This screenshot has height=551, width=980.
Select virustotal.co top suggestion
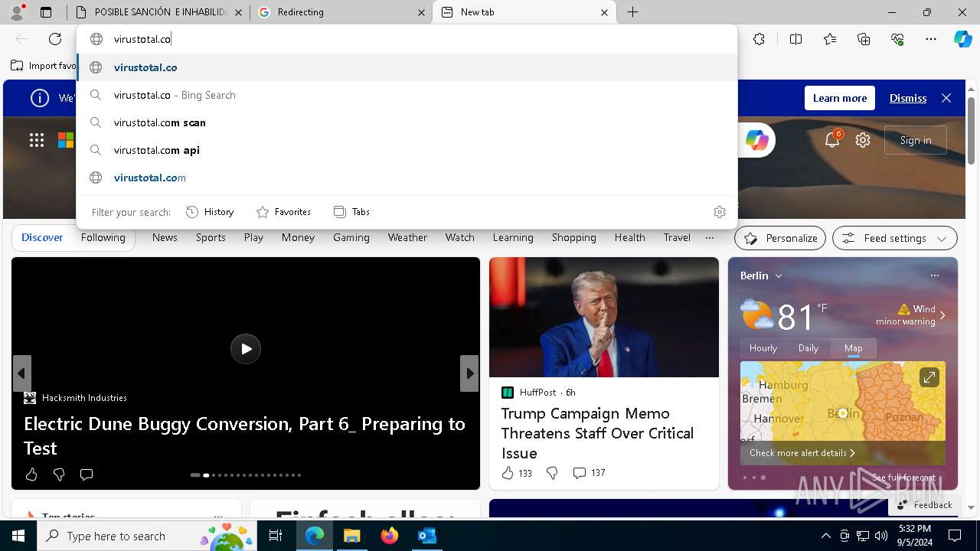click(x=407, y=67)
